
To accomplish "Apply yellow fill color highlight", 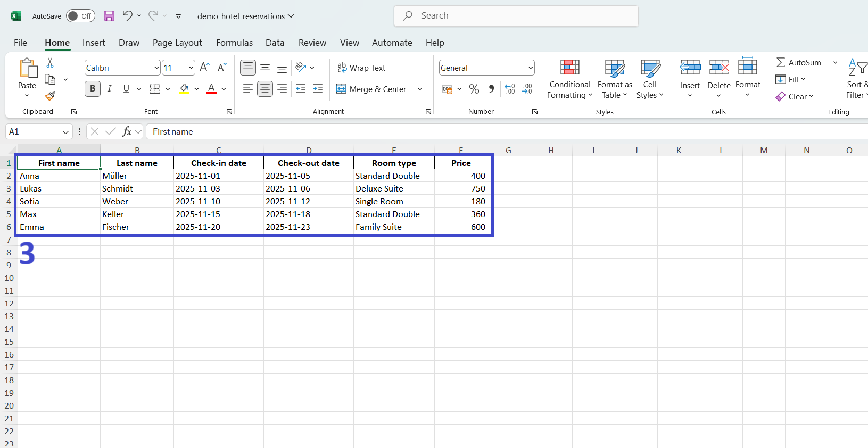I will tap(184, 89).
